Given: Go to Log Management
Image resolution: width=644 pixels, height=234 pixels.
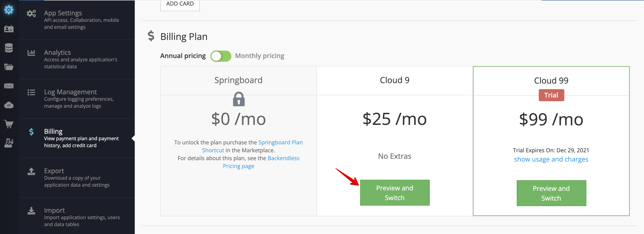Looking at the screenshot, I should (77, 99).
